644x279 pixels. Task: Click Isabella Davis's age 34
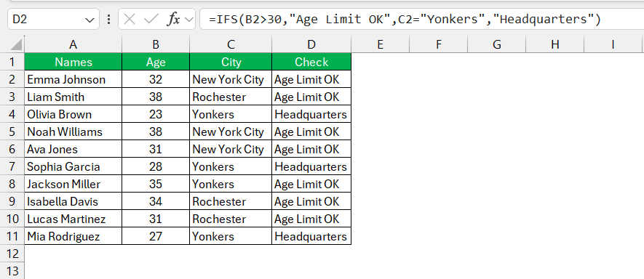(156, 201)
